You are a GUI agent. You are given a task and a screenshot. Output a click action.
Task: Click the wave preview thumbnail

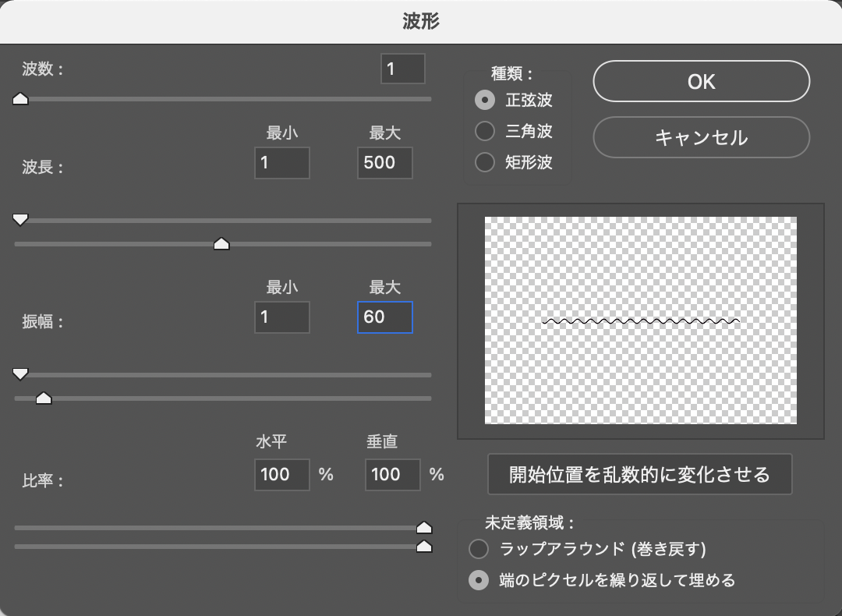click(640, 320)
